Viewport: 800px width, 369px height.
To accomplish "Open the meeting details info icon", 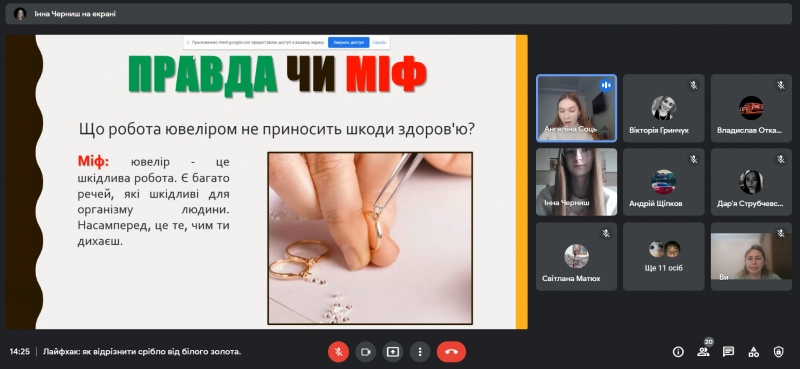I will [x=678, y=352].
